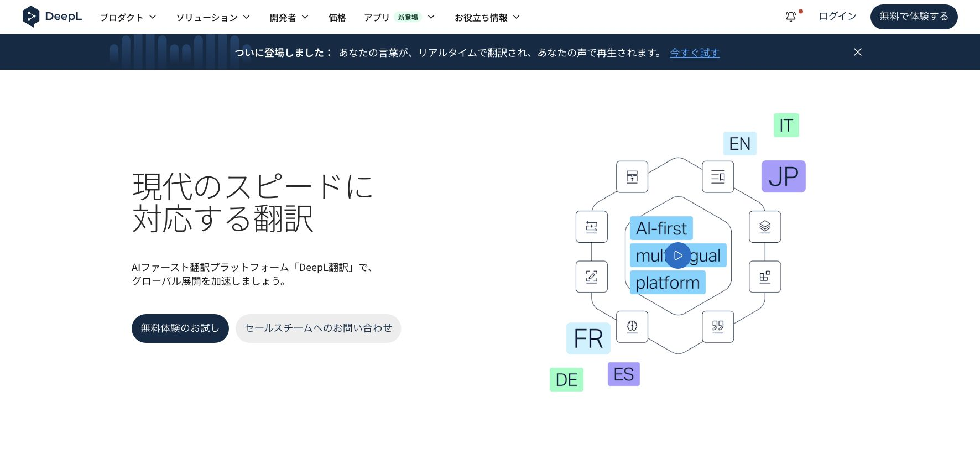This screenshot has height=459, width=980.
Task: Click the quotation marks icon
Action: click(x=718, y=327)
